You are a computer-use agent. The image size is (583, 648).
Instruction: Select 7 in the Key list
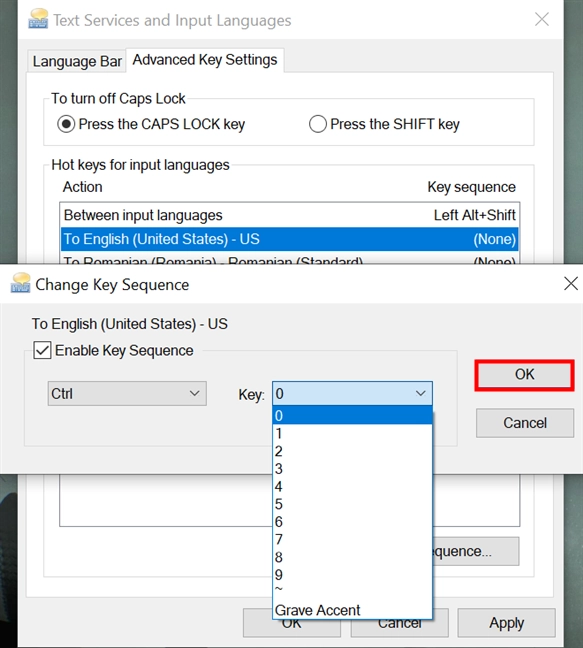coord(352,540)
